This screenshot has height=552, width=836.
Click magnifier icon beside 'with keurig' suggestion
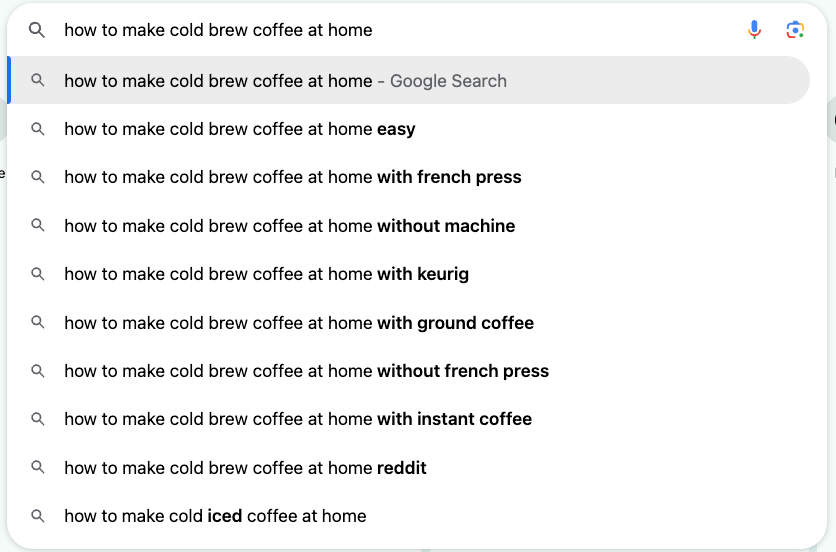(x=37, y=274)
